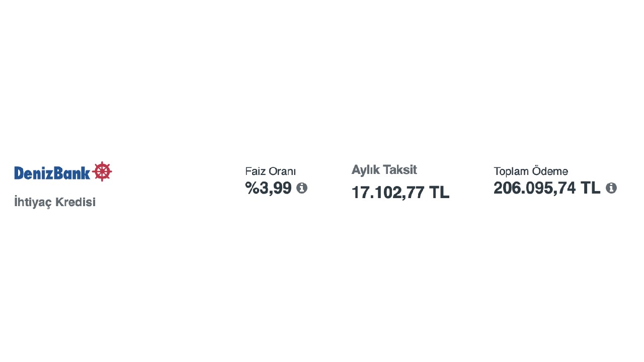This screenshot has height=362, width=644.
Task: Click the info icon beside %3,99 rate
Action: pos(302,188)
